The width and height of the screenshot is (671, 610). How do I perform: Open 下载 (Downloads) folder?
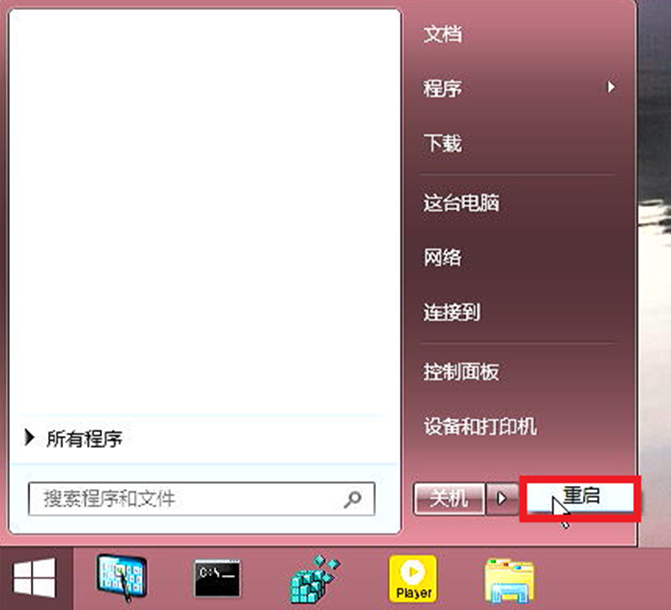443,144
